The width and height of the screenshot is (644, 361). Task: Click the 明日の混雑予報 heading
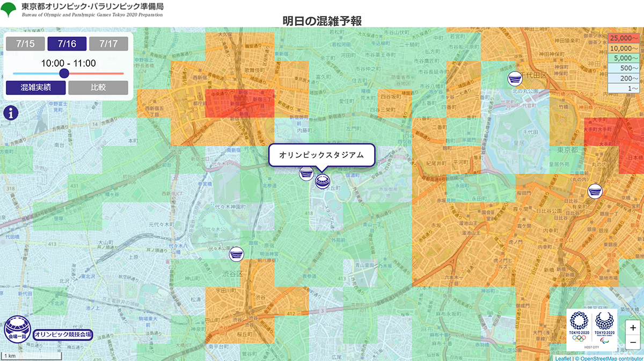click(x=322, y=21)
